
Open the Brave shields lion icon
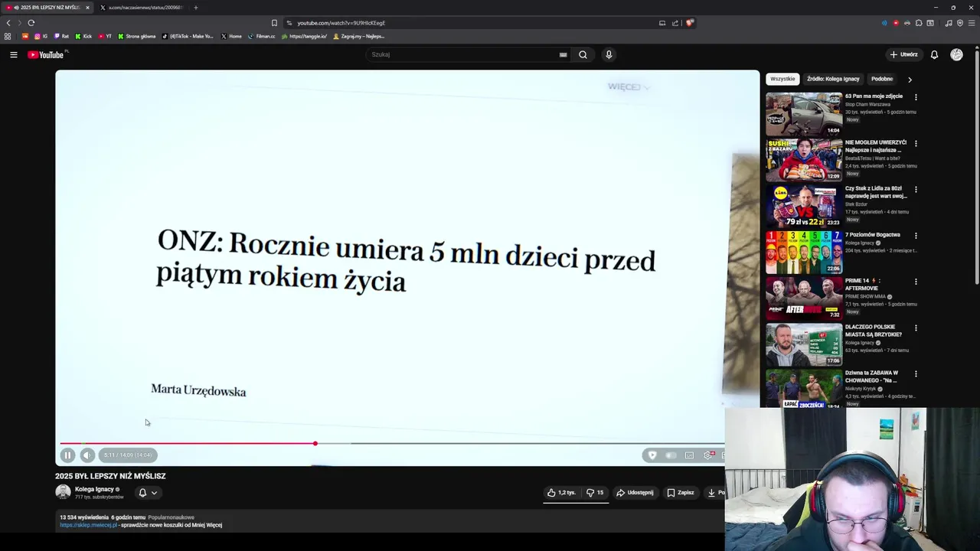click(x=689, y=23)
